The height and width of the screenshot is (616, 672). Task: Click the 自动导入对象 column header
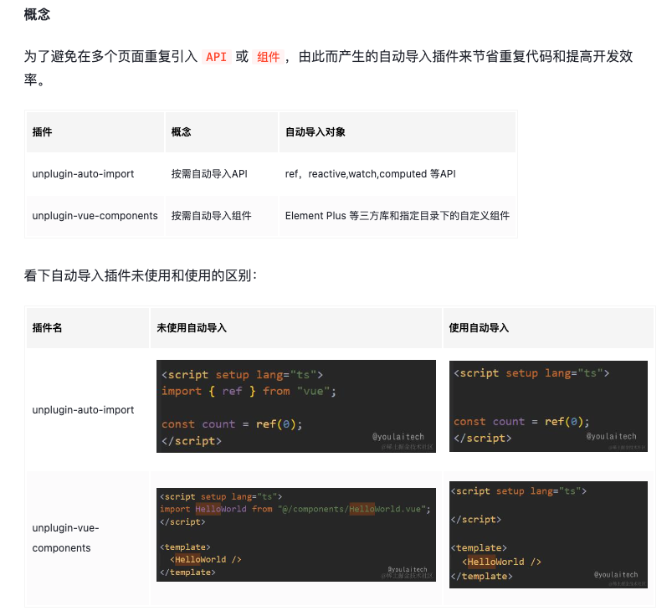(398, 132)
